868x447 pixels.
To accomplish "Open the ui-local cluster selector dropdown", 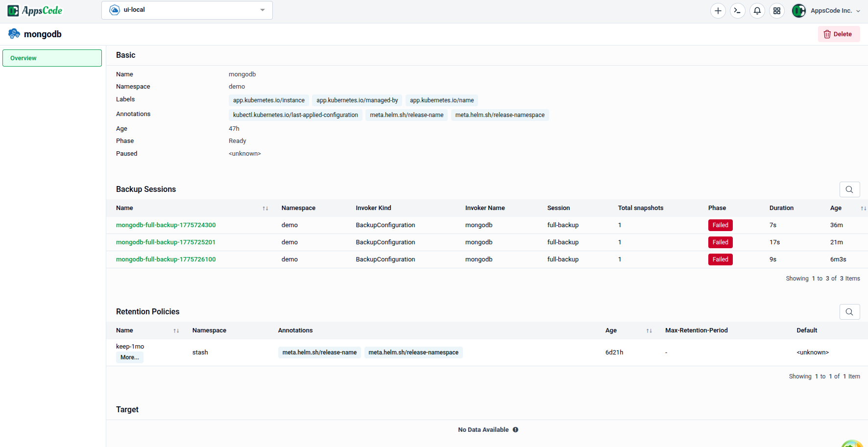I will 186,10.
